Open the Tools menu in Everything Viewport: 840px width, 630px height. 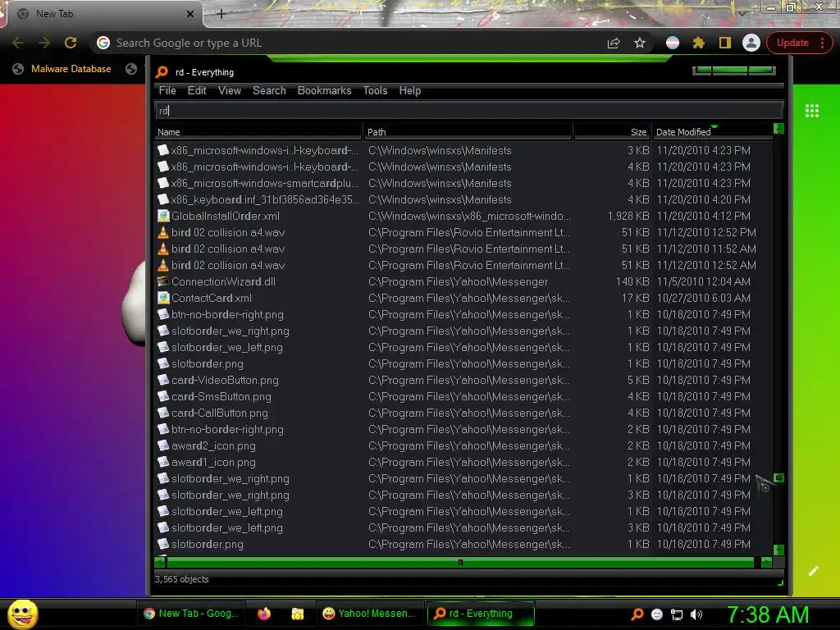coord(375,90)
